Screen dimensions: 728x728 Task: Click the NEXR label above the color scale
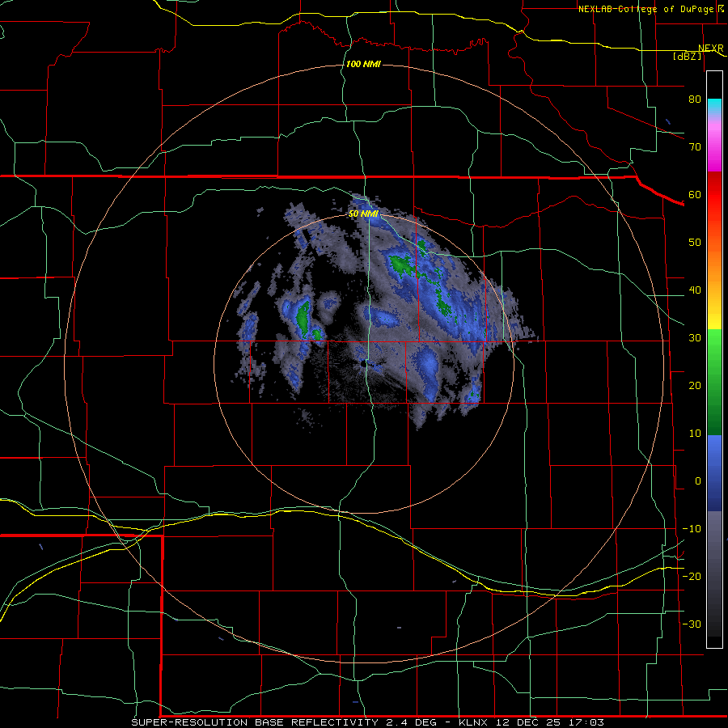pos(710,48)
